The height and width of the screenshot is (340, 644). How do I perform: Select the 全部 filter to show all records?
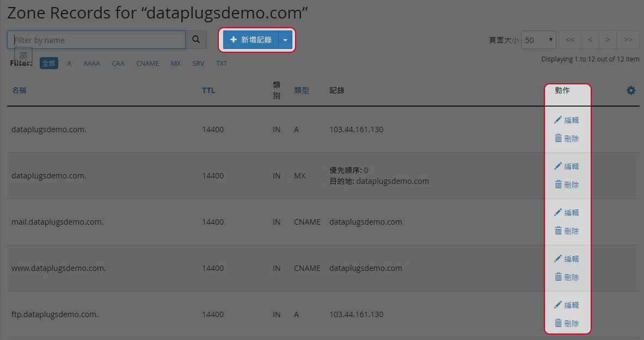48,63
